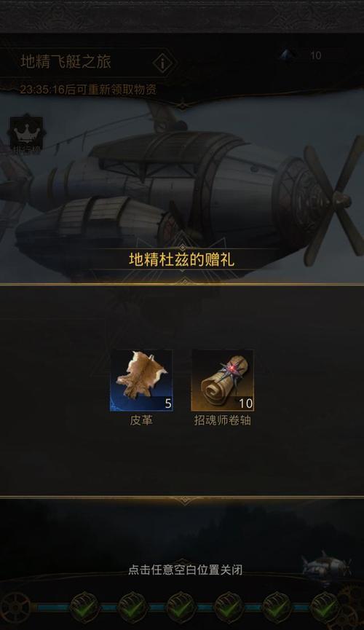
Task: Select the fifth green checkmark progress node
Action: (x=277, y=607)
